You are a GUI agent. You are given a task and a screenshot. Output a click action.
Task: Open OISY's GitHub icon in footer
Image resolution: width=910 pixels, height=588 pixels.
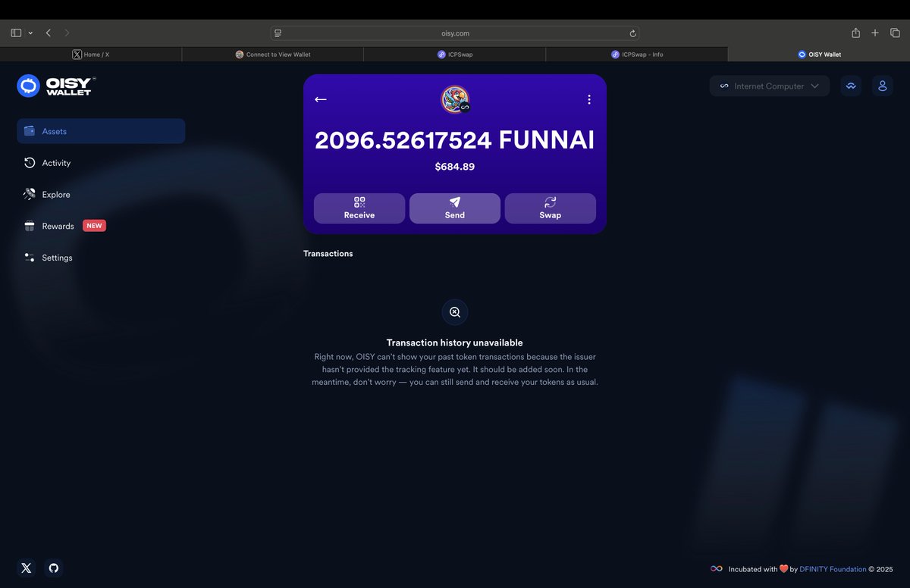coord(53,568)
